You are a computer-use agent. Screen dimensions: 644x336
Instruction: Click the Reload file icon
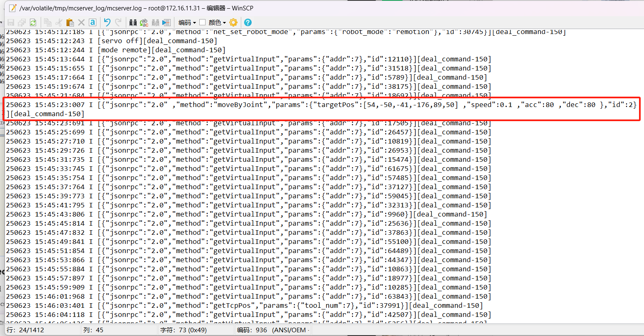(33, 22)
